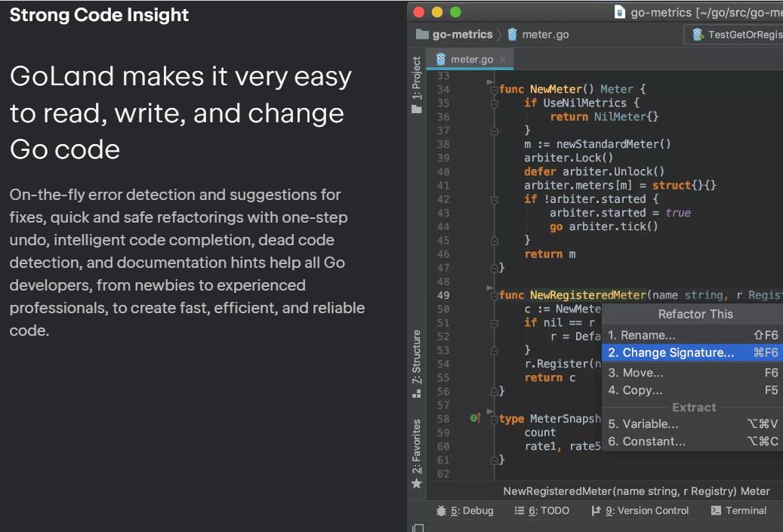Choose Rename in the Refactor This popup
The image size is (783, 532).
click(x=692, y=335)
